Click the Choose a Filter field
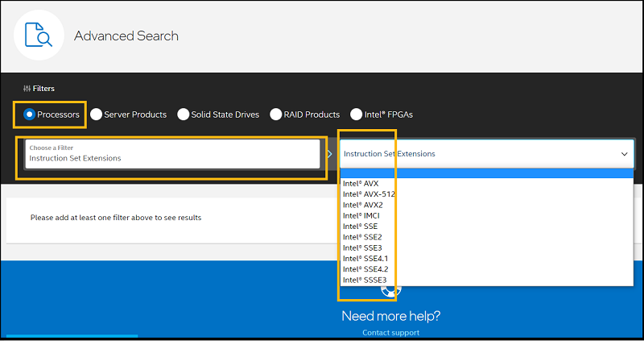The image size is (644, 341). pos(172,154)
